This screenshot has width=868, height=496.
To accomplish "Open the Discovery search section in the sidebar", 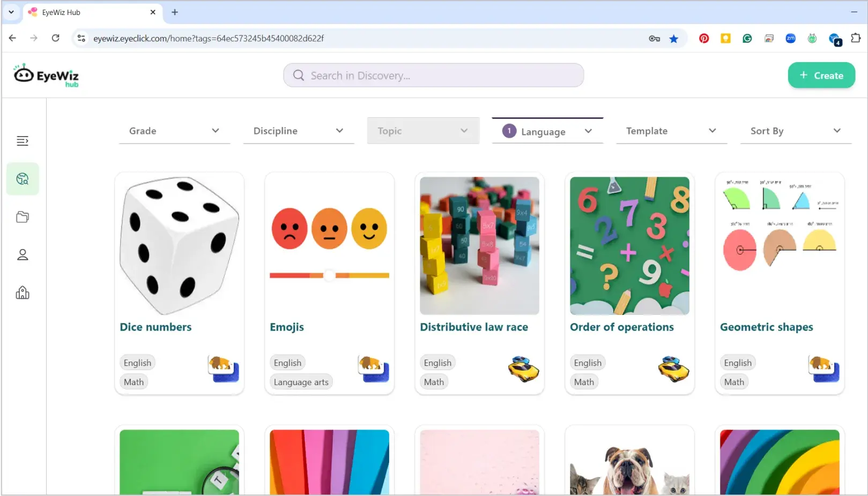I will coord(22,179).
